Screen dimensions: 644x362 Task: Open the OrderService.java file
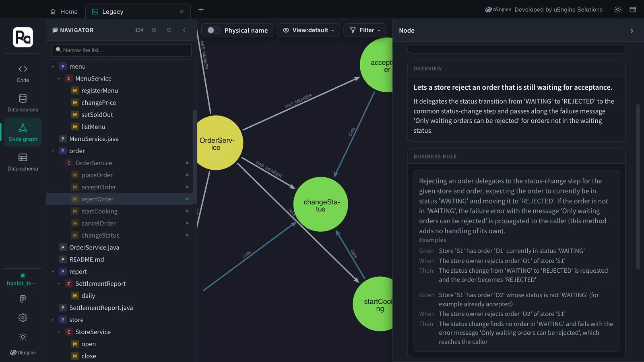(x=94, y=247)
